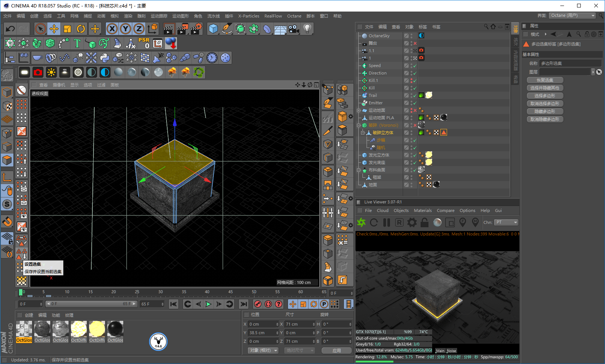This screenshot has width=605, height=364.
Task: Click the Render View clapperboard icon
Action: point(169,29)
